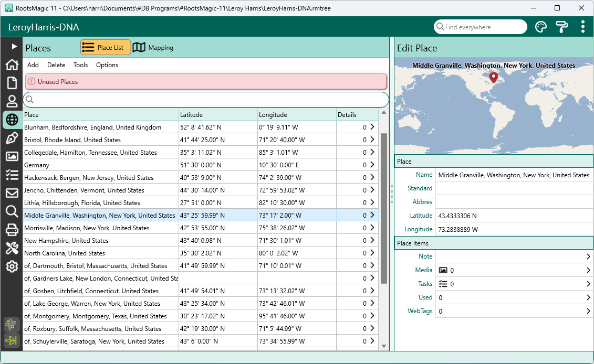Viewport: 594px width, 364px height.
Task: Open the Delete menu
Action: pos(56,65)
